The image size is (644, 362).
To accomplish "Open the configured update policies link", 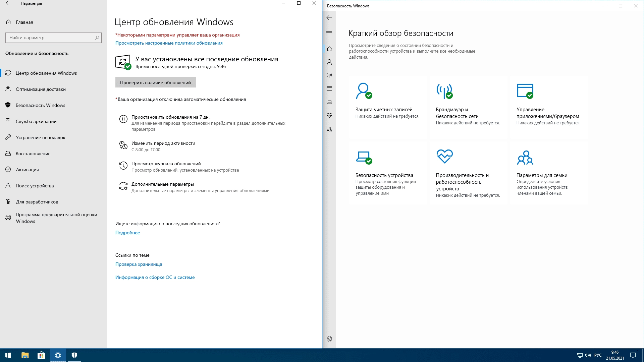I will tap(169, 43).
